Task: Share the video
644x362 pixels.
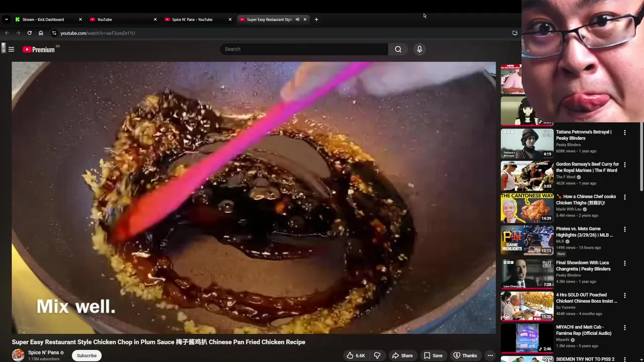Action: 402,355
